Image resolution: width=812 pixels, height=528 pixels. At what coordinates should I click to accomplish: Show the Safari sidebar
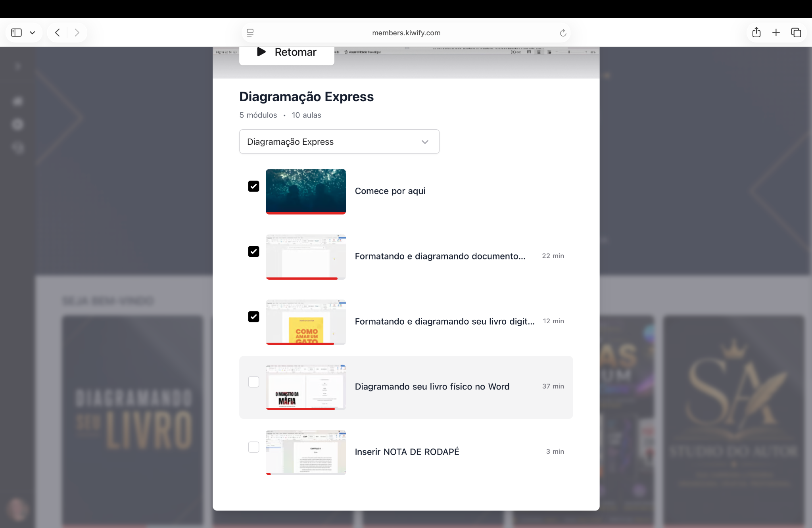(16, 33)
